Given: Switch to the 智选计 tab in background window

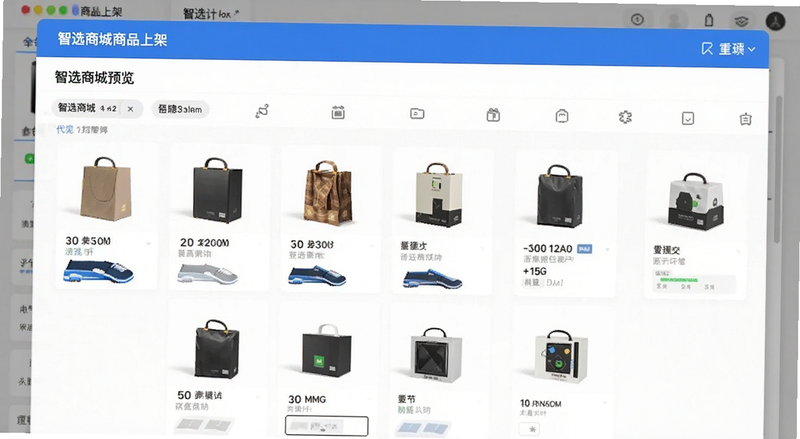Looking at the screenshot, I should tap(211, 14).
